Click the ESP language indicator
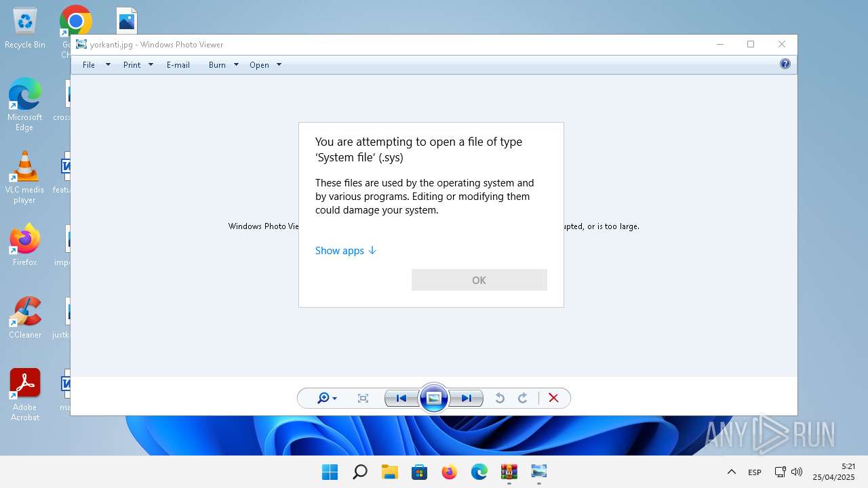Image resolution: width=868 pixels, height=488 pixels. (x=755, y=472)
